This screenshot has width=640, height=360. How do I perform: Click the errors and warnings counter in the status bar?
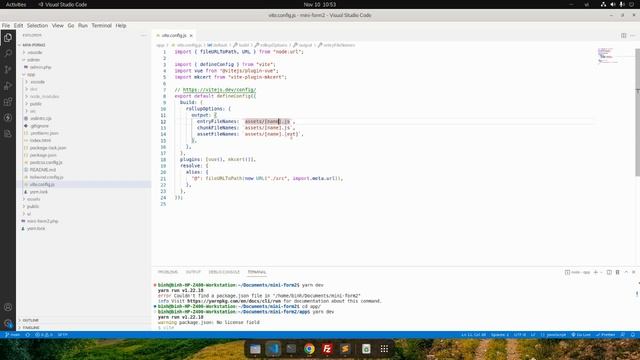pyautogui.click(x=44, y=335)
